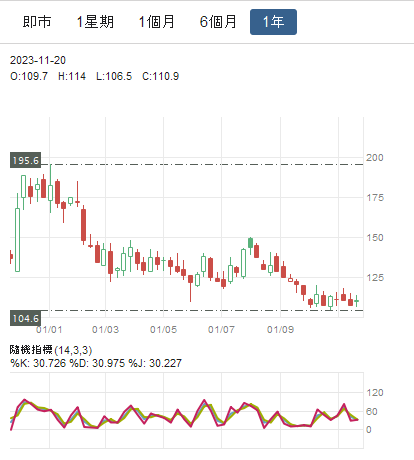Click the 隨機指標 (14,3,3) indicator title
Viewport: 414px width, 460px height.
[x=51, y=350]
